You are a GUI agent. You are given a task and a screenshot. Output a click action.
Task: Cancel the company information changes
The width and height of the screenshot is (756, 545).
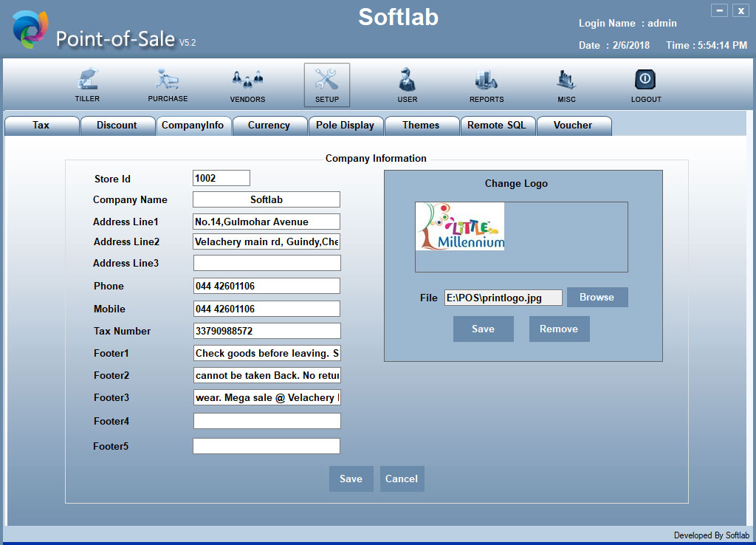pos(402,479)
